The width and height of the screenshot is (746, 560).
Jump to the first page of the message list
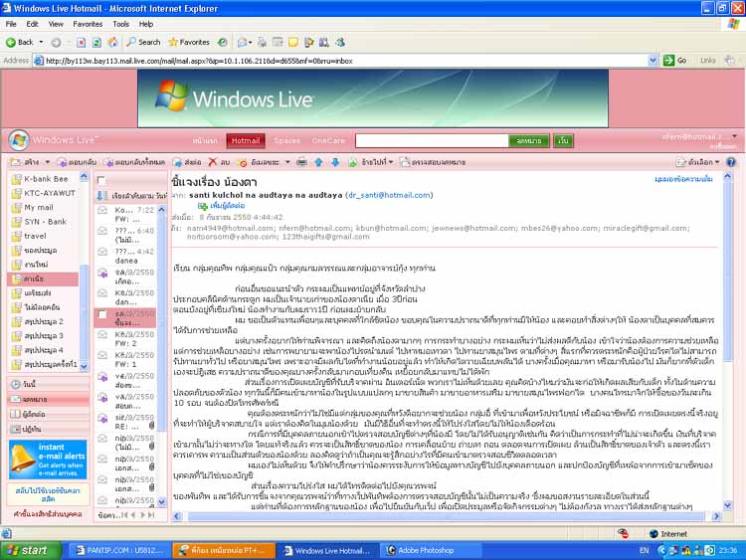click(x=124, y=515)
